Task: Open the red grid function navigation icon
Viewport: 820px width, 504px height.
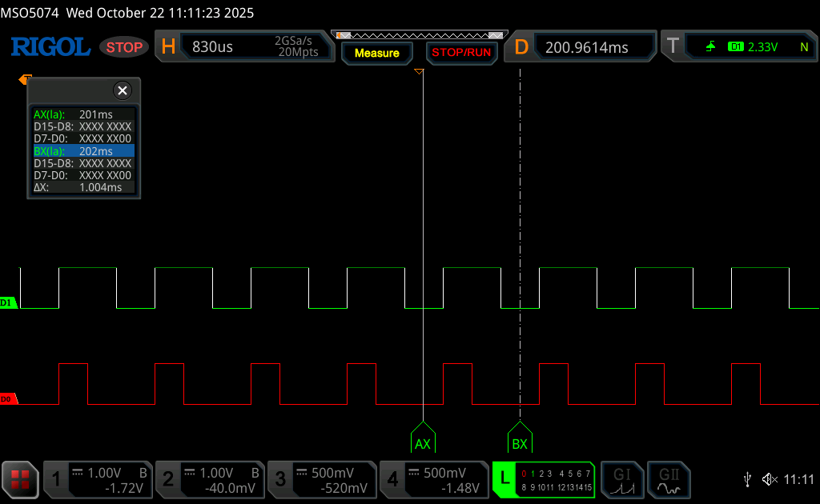Action: tap(20, 480)
